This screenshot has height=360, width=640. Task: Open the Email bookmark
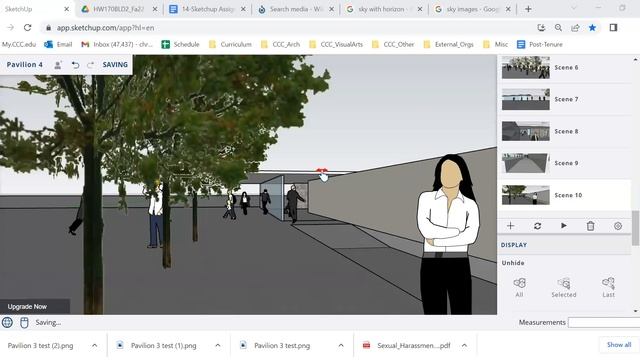[x=58, y=44]
